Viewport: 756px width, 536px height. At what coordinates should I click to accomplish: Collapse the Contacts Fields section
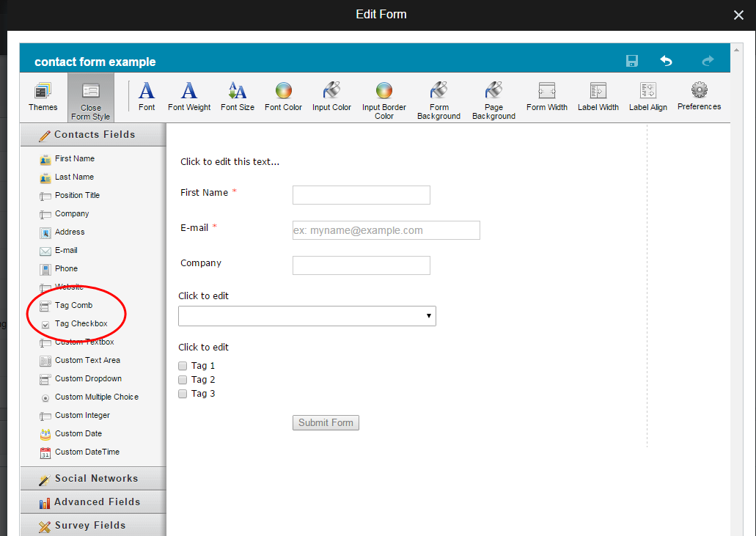point(93,135)
